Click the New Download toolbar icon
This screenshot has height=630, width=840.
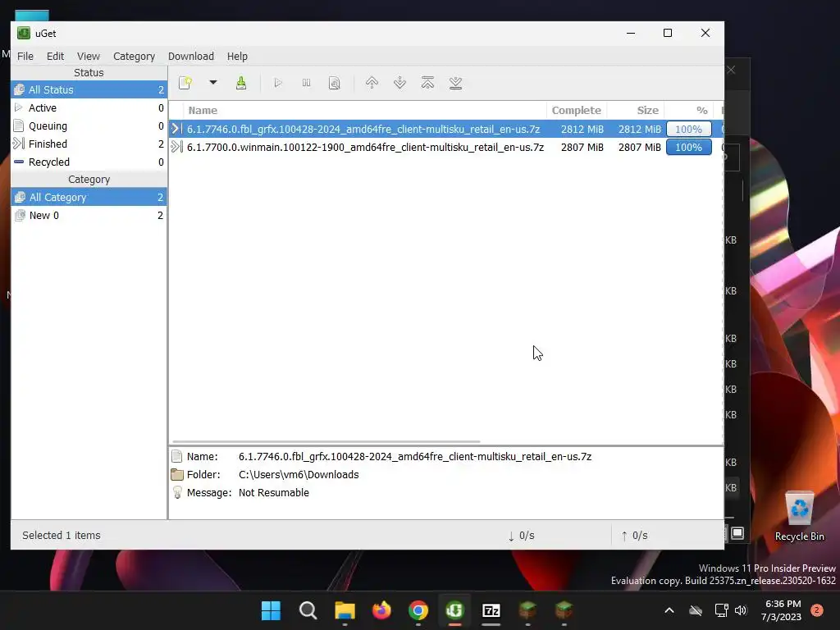(x=185, y=83)
